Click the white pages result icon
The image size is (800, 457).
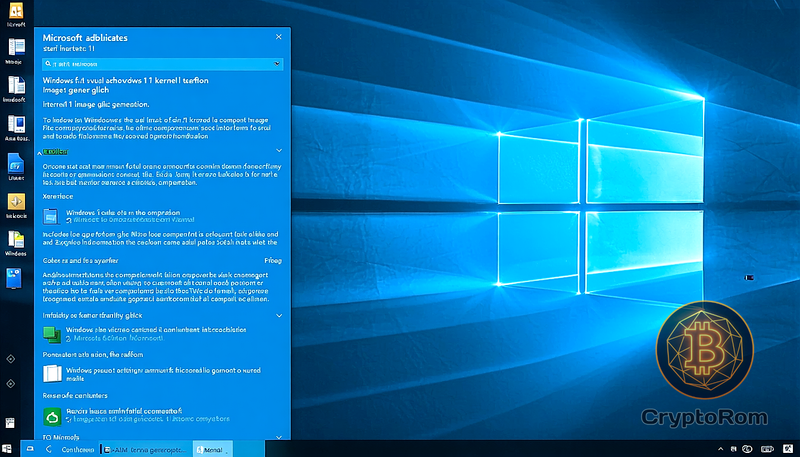[52, 374]
